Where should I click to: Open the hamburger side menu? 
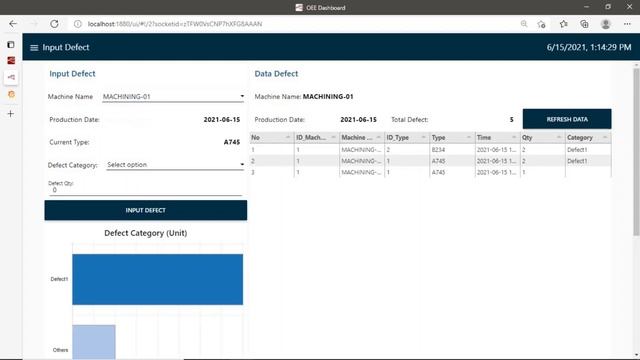[x=34, y=48]
